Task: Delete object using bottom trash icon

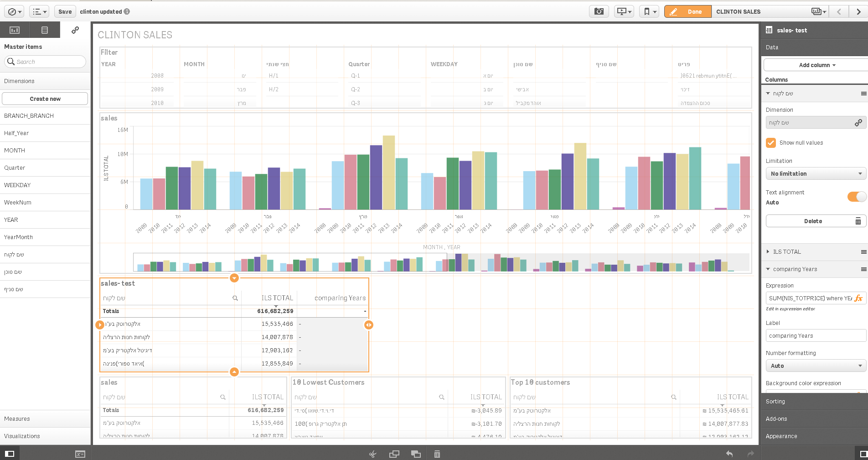Action: point(437,454)
